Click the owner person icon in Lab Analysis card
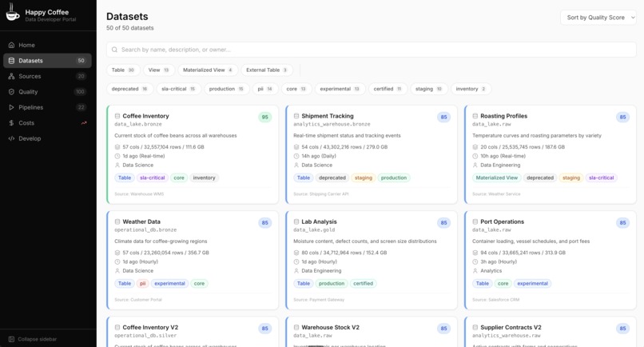Screen dimensions: 644x347 tap(296, 270)
